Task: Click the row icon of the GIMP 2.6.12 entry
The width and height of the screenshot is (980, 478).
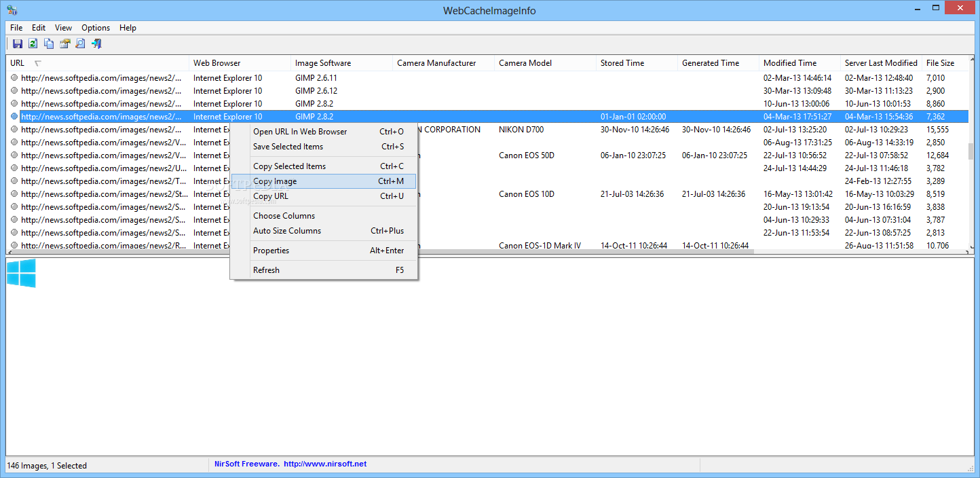Action: pyautogui.click(x=14, y=91)
